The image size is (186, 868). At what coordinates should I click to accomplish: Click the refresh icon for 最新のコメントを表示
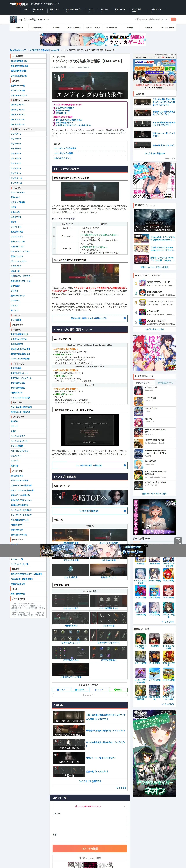(80, 858)
